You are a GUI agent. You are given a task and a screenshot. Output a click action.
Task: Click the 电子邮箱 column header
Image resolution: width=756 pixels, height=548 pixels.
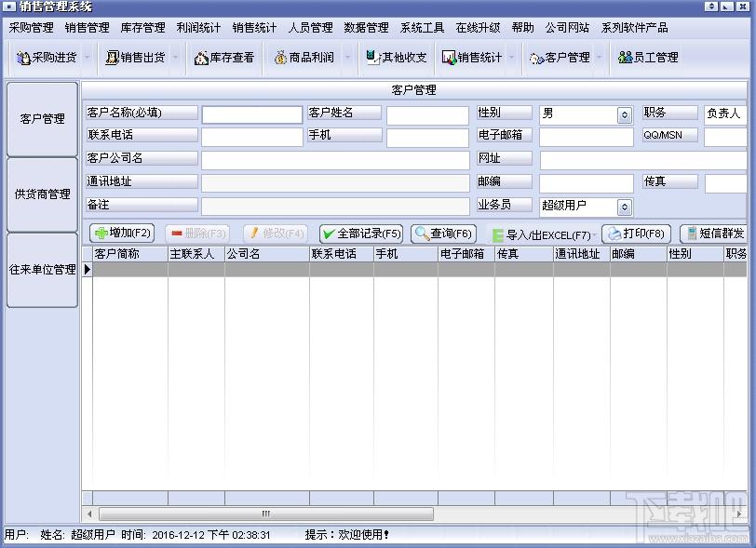[466, 253]
